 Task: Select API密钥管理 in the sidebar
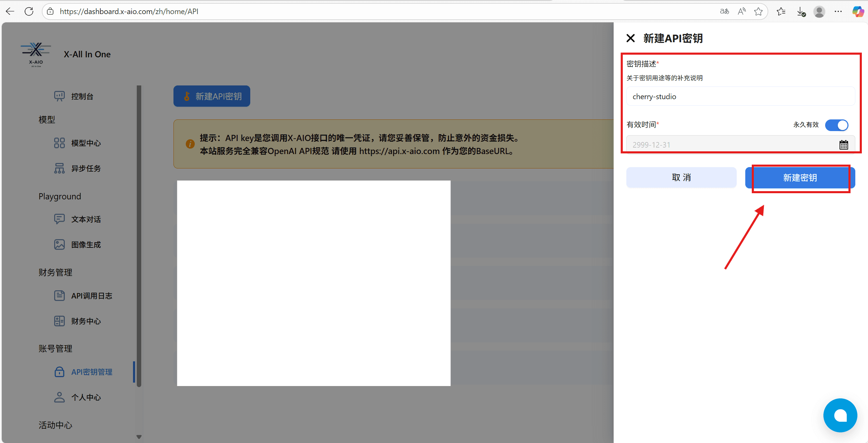(92, 372)
